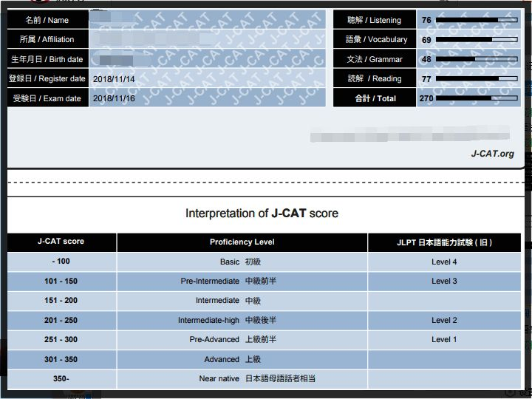Click the 所属 / Affiliation label

[x=47, y=39]
